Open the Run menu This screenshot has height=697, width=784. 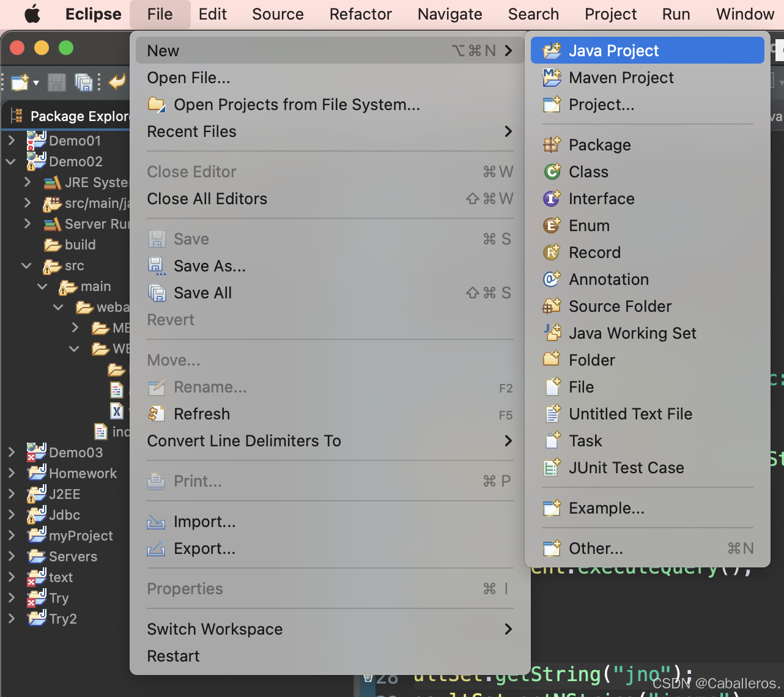pyautogui.click(x=675, y=14)
